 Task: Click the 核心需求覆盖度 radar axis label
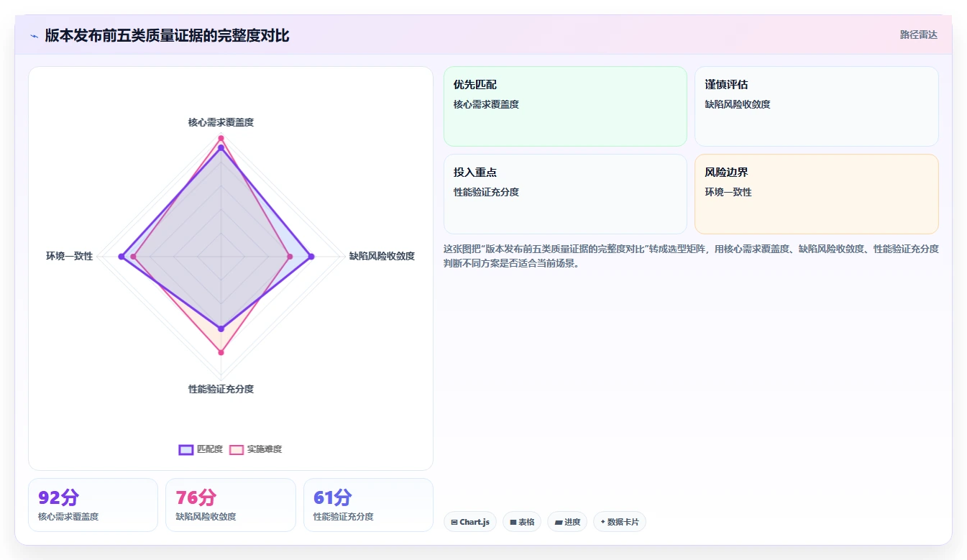coord(221,123)
